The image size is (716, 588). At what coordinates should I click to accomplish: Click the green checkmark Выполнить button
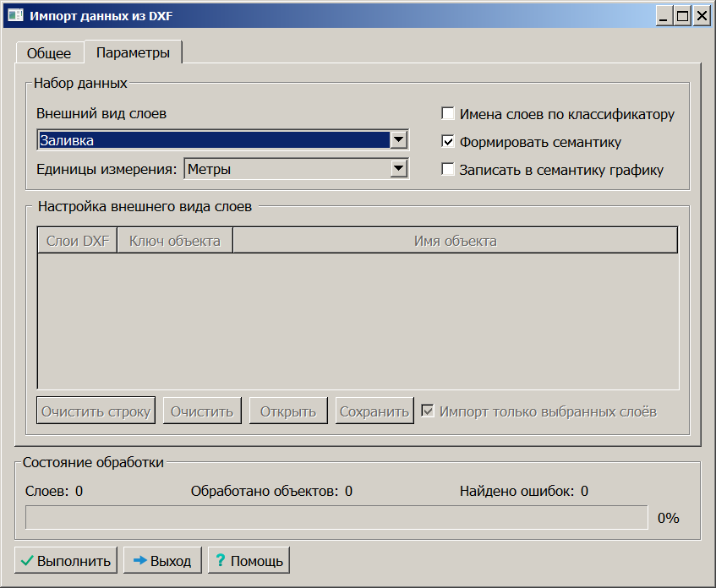pos(66,560)
